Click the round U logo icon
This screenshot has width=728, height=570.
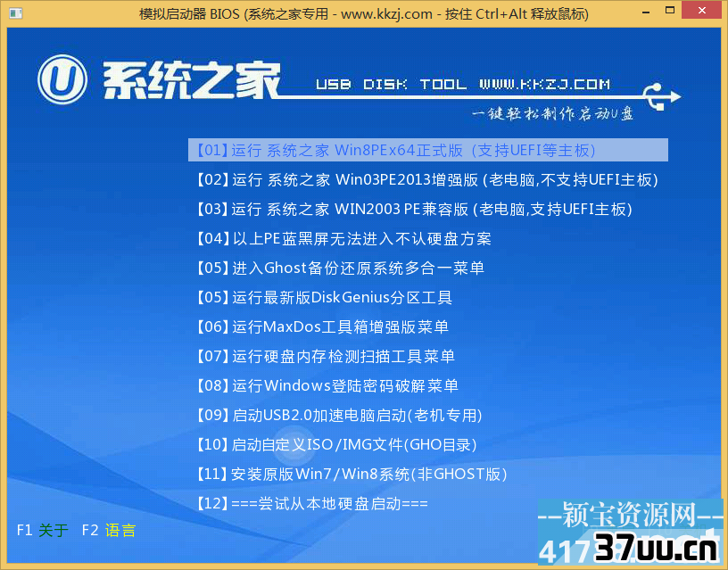[62, 79]
